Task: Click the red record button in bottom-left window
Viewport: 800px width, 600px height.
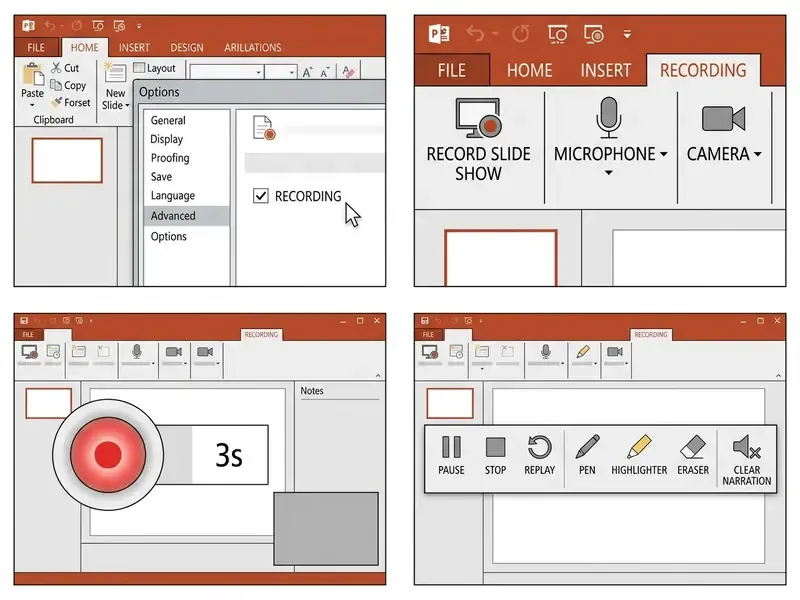Action: 108,455
